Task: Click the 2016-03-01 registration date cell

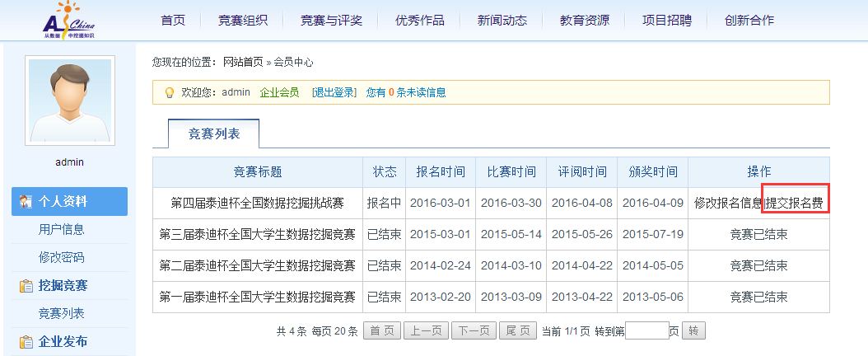Action: (441, 204)
